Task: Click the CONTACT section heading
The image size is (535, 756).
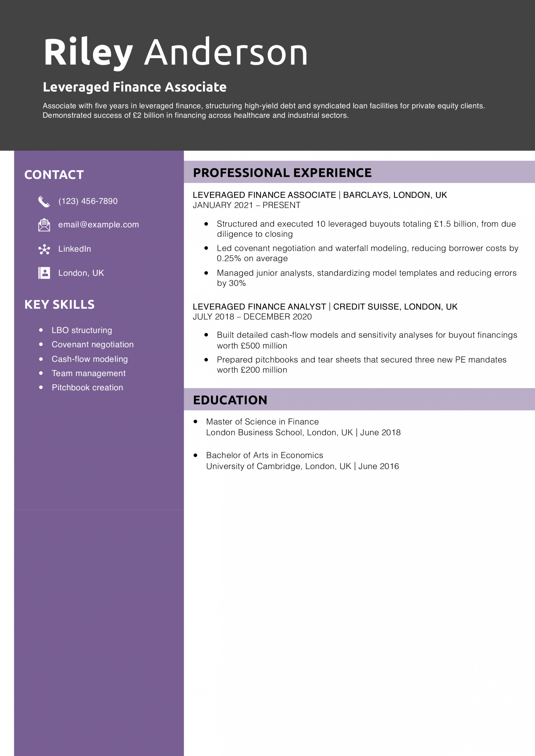Action: pyautogui.click(x=54, y=175)
